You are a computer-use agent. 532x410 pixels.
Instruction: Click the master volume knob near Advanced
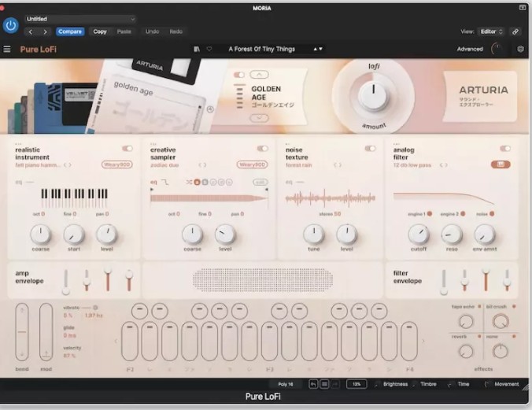pyautogui.click(x=497, y=50)
